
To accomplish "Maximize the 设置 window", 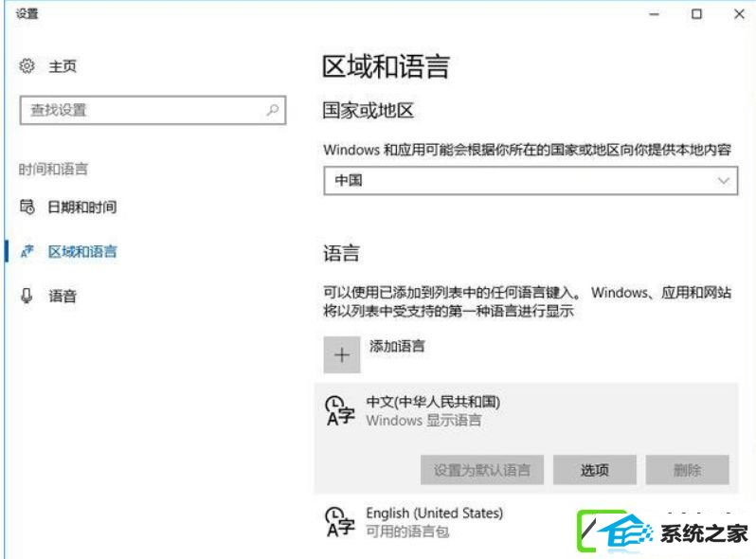I will tap(696, 14).
